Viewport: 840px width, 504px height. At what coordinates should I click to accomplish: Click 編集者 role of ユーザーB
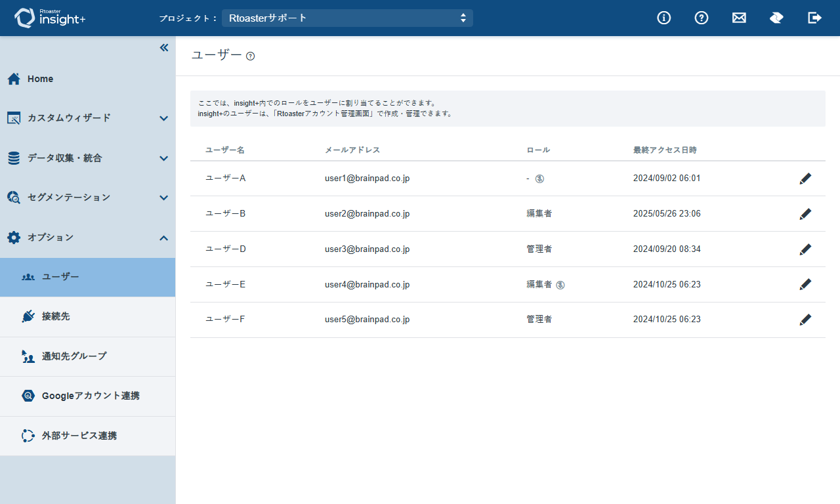pyautogui.click(x=539, y=213)
